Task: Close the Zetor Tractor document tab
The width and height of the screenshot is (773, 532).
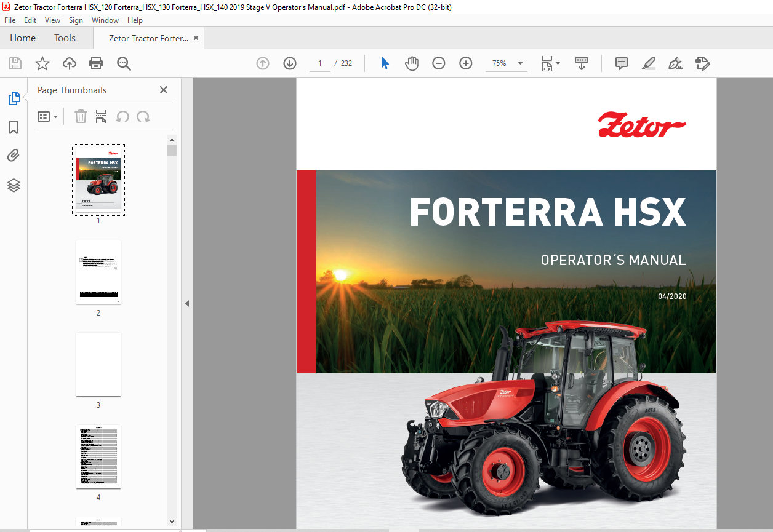Action: [x=196, y=38]
